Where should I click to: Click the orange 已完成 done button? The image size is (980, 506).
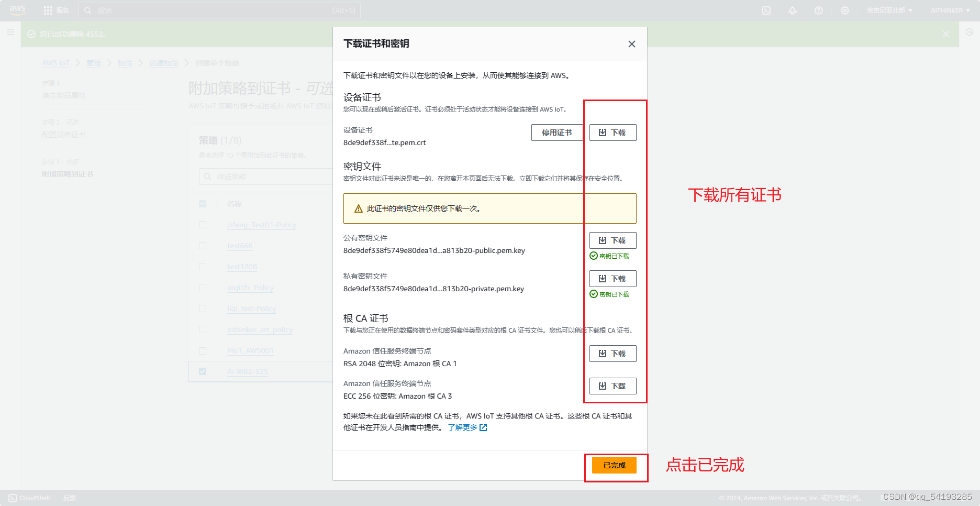(614, 465)
